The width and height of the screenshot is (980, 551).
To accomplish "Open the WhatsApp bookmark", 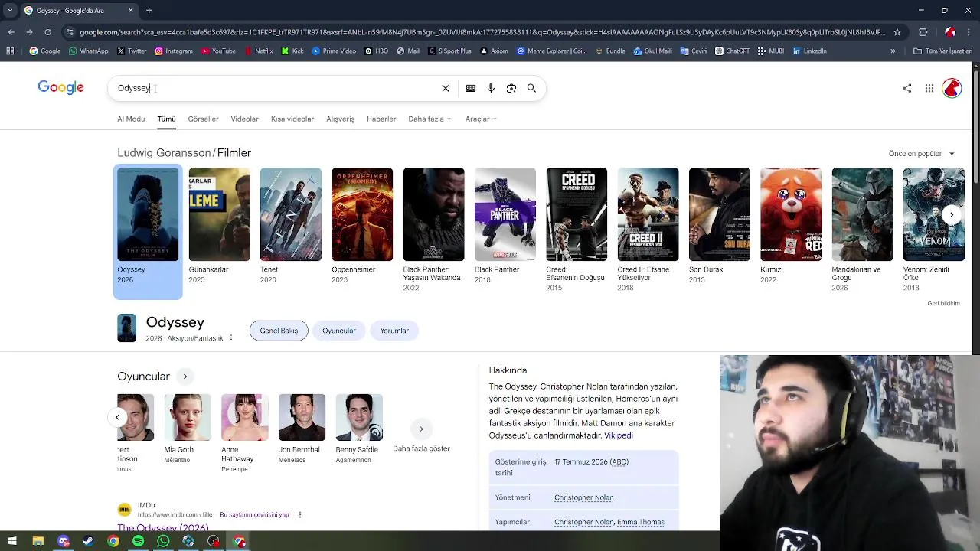I will pyautogui.click(x=88, y=51).
